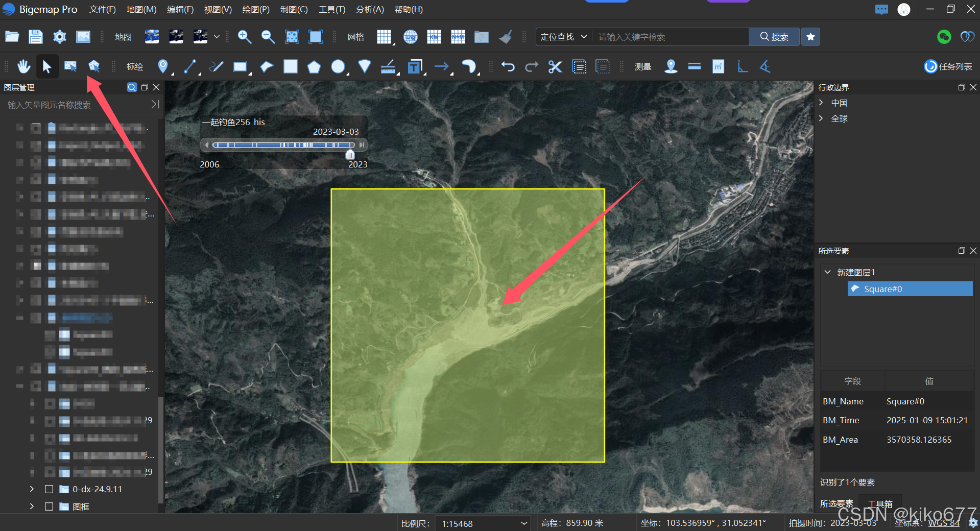Click the keyword search input field
The height and width of the screenshot is (531, 980).
(670, 37)
